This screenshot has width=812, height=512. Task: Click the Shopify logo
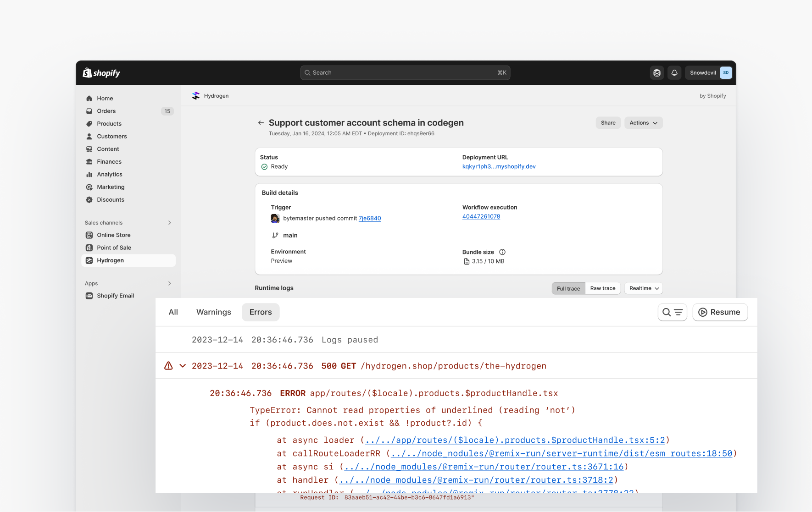pyautogui.click(x=101, y=73)
